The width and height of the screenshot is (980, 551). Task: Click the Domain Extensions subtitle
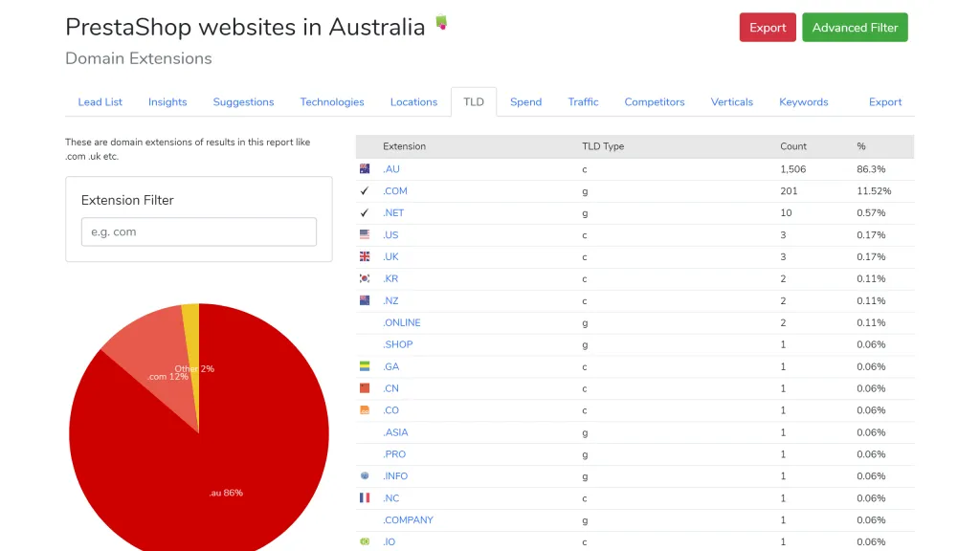[x=139, y=58]
